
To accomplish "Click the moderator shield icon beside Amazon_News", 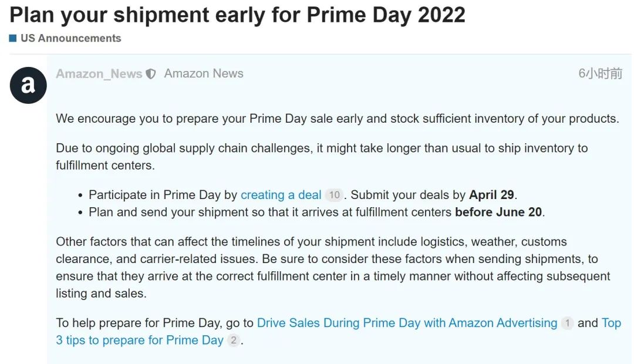I will click(151, 74).
